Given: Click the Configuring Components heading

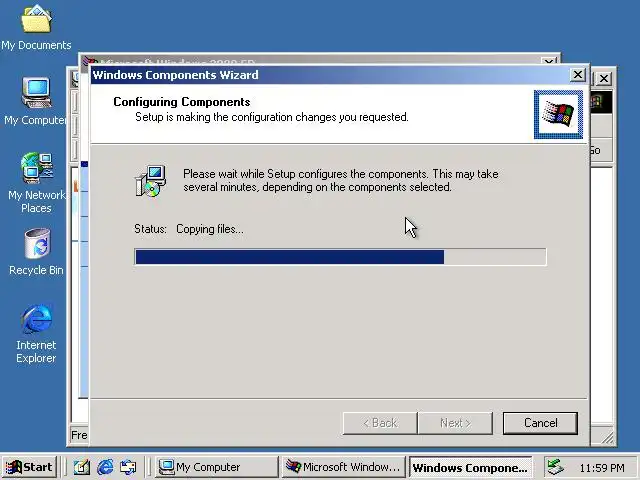Looking at the screenshot, I should pyautogui.click(x=182, y=102).
